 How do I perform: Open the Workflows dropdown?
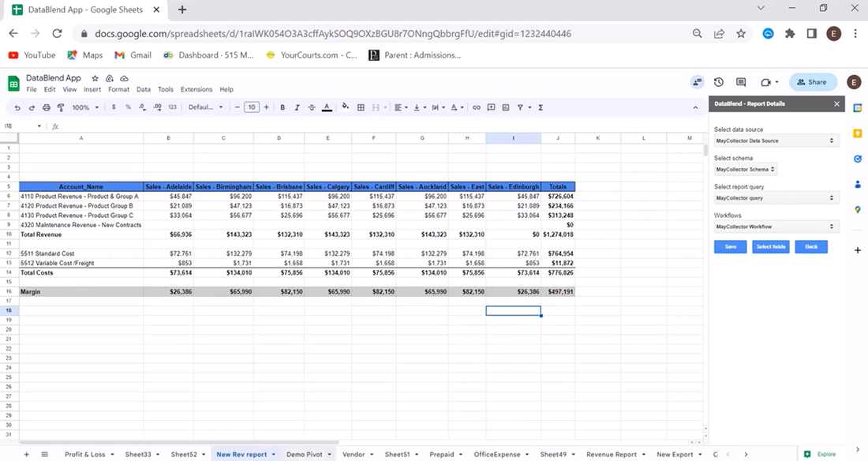tap(776, 227)
